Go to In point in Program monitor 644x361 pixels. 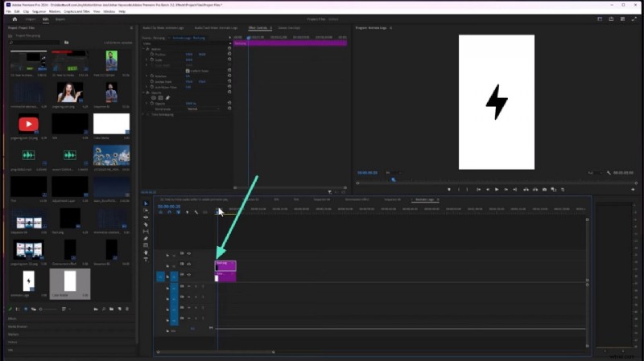coord(478,190)
